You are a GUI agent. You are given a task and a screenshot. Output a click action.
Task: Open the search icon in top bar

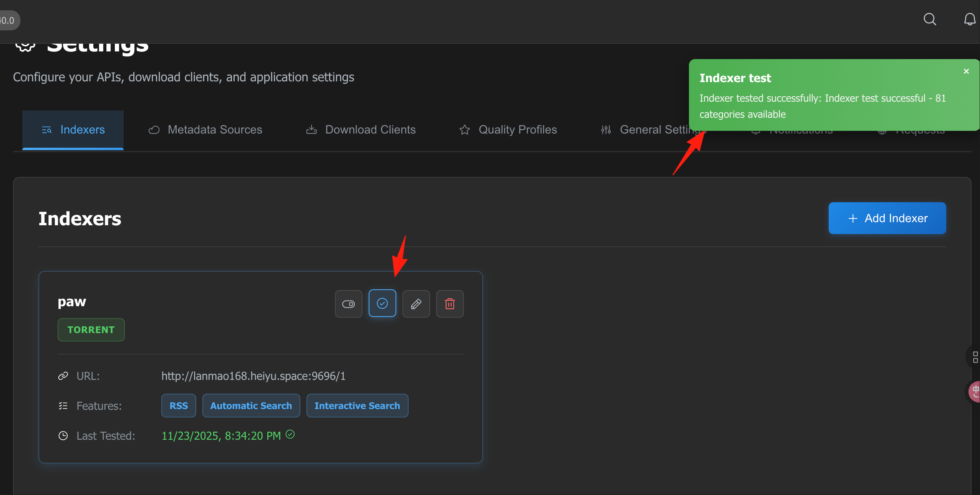(x=930, y=19)
